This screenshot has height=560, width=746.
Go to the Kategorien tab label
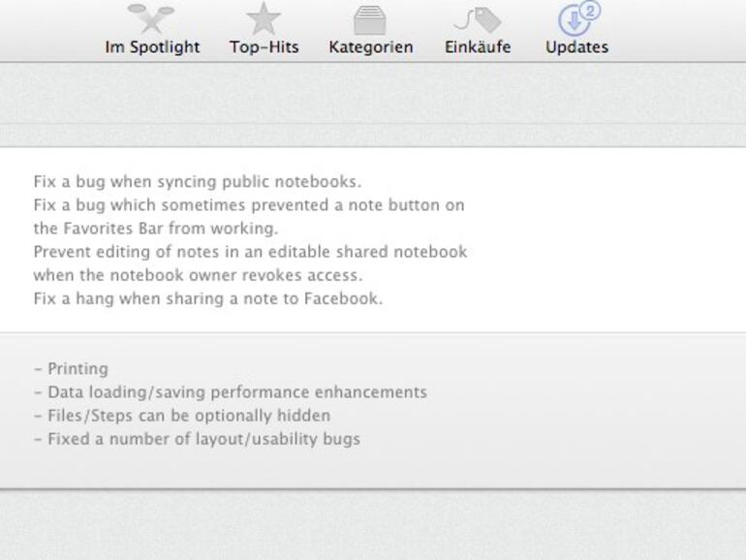[x=370, y=47]
